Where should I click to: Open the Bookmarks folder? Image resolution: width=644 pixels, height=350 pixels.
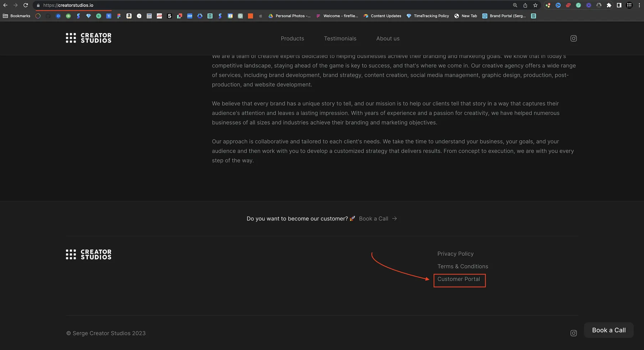pyautogui.click(x=16, y=16)
